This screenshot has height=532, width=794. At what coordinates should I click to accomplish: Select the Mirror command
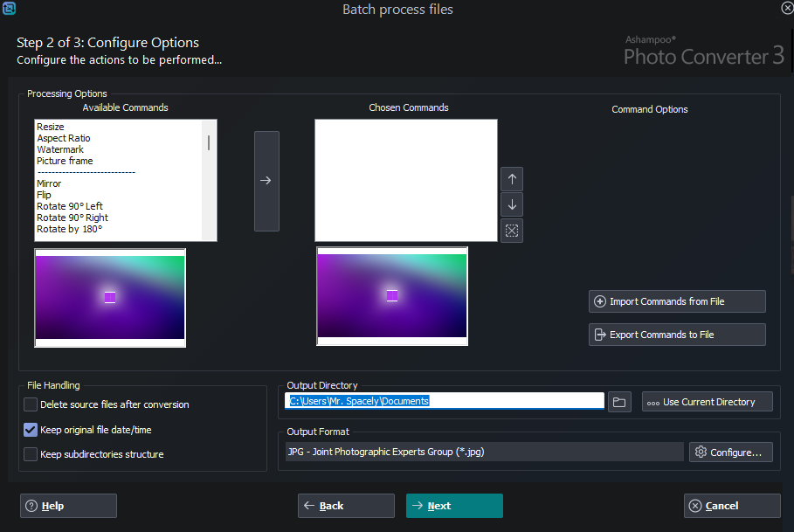pos(49,183)
